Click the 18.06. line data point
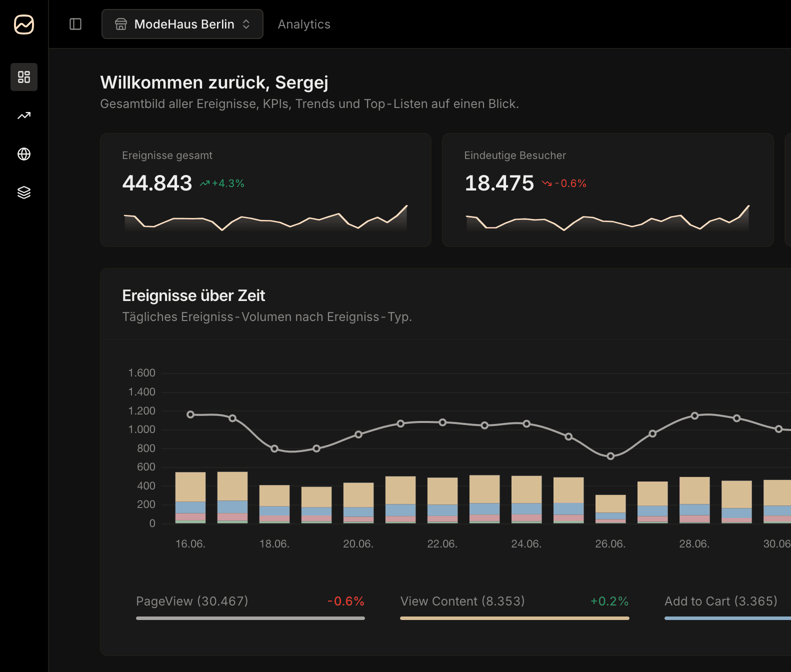This screenshot has height=672, width=791. point(274,448)
